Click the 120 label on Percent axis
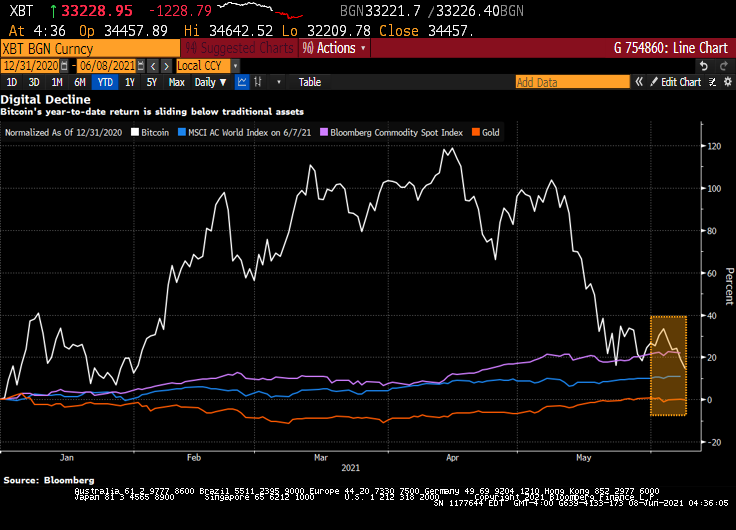Image resolution: width=736 pixels, height=530 pixels. coord(714,146)
